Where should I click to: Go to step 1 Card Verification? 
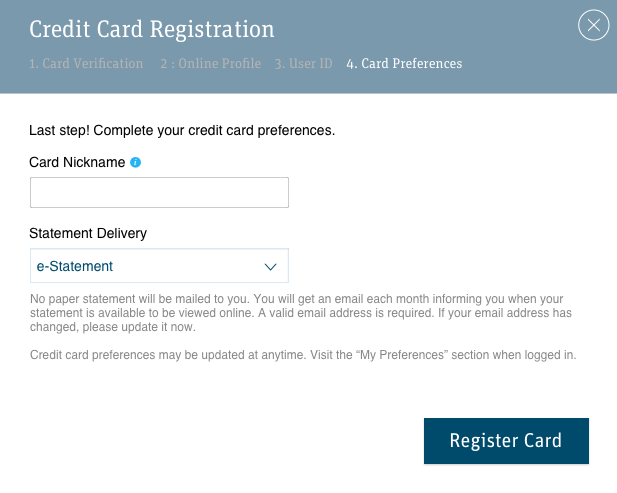coord(86,64)
